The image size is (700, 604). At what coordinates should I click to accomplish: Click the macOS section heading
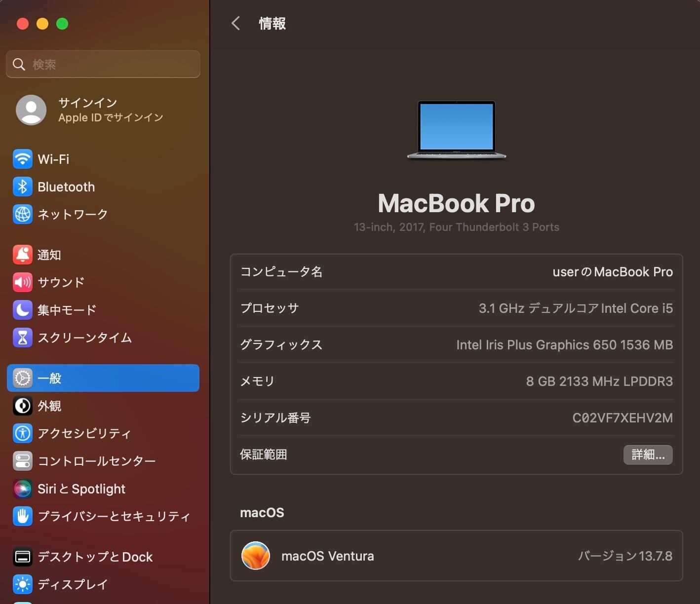[262, 513]
